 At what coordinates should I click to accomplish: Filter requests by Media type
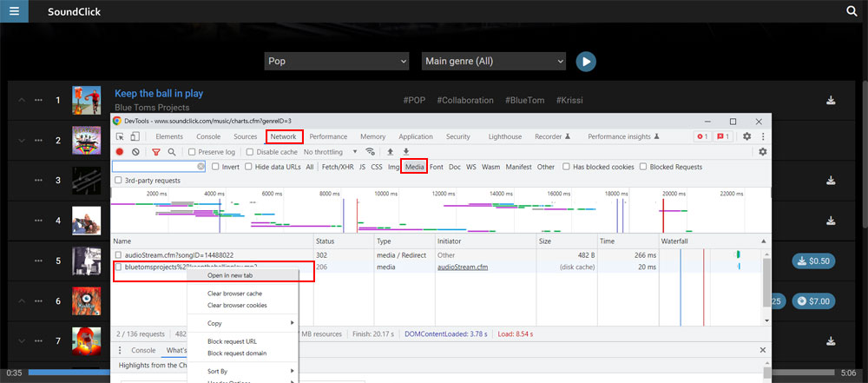415,167
